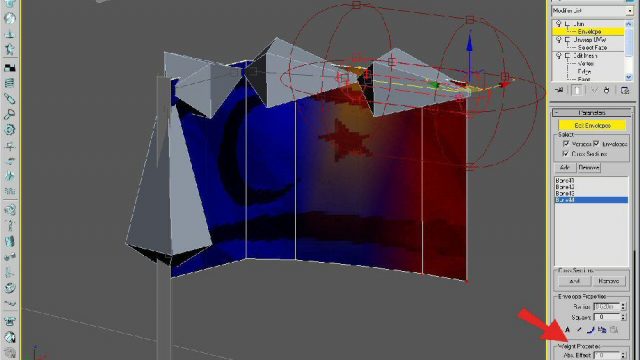The height and width of the screenshot is (360, 640).
Task: Paste envelope properties icon
Action: point(614,330)
